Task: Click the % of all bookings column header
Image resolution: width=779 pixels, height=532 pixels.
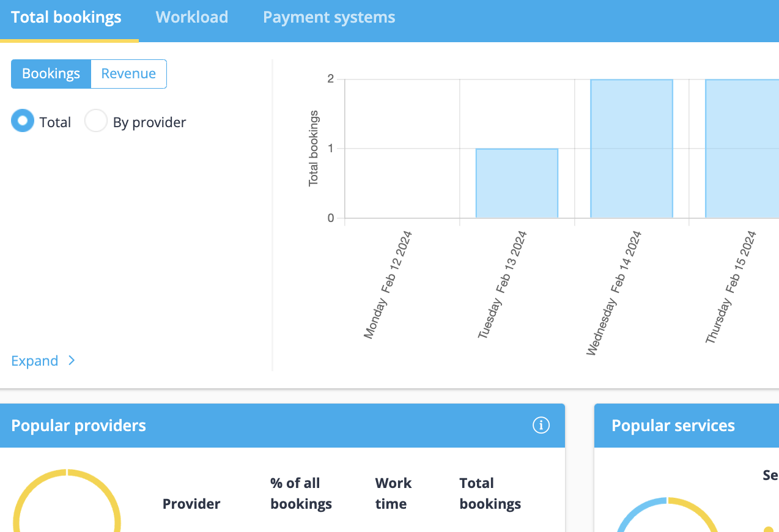Action: (x=301, y=493)
